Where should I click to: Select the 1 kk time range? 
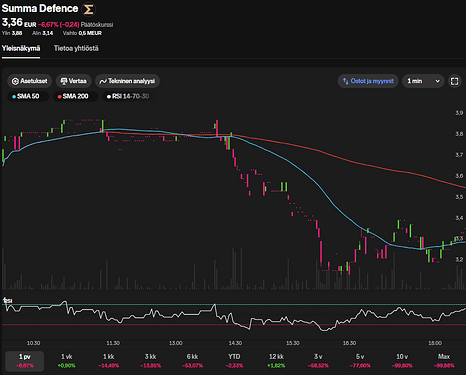point(109,361)
